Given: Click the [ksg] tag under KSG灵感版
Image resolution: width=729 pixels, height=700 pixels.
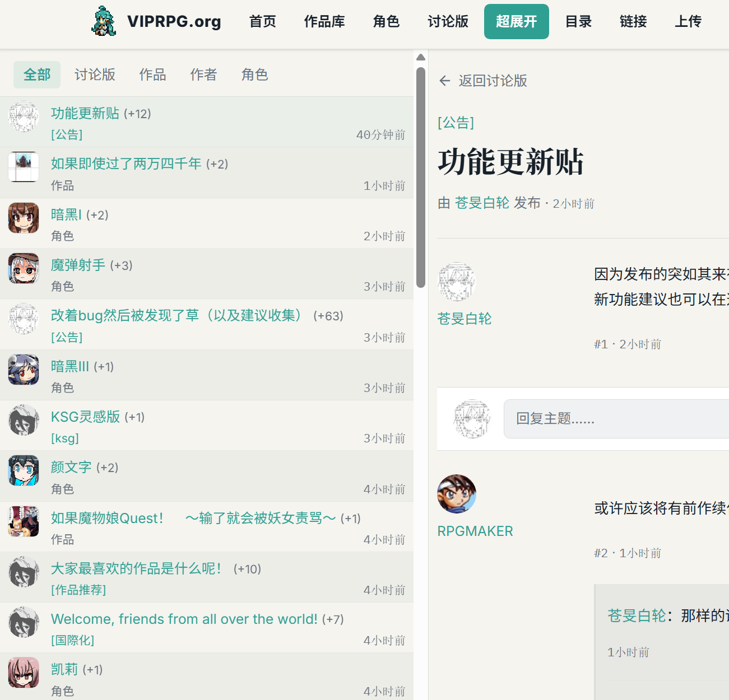Looking at the screenshot, I should 65,438.
